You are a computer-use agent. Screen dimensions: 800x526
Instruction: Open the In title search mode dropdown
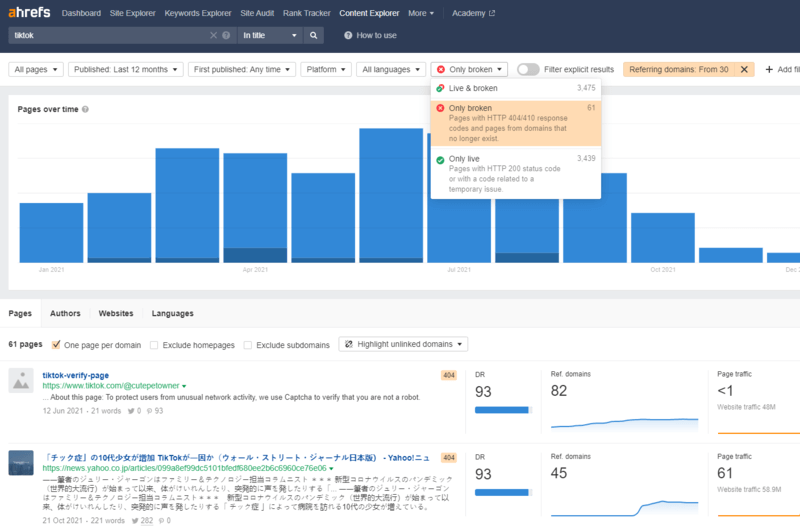(x=270, y=35)
